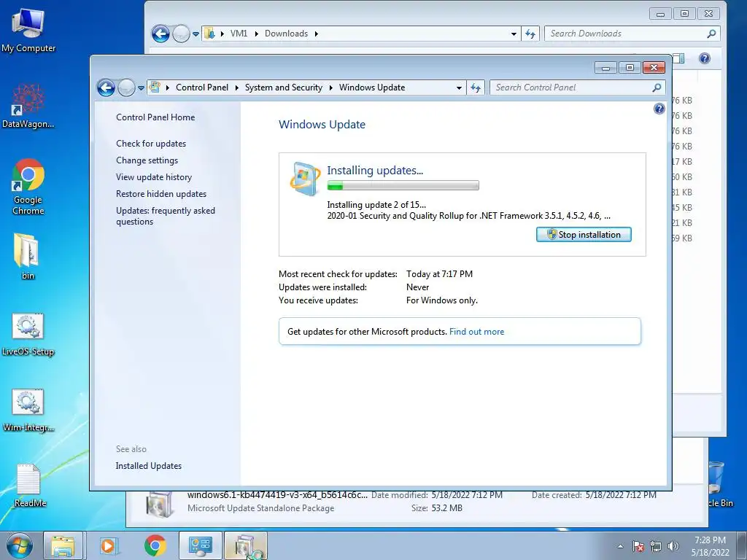Open Installed Updates link
The height and width of the screenshot is (560, 747).
(x=148, y=466)
